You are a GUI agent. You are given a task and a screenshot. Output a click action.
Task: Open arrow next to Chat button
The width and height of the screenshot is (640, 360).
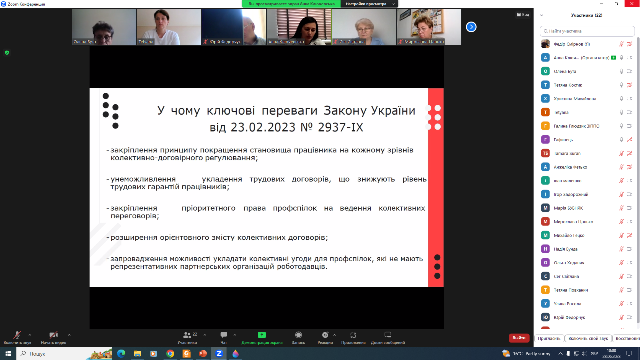[235, 335]
